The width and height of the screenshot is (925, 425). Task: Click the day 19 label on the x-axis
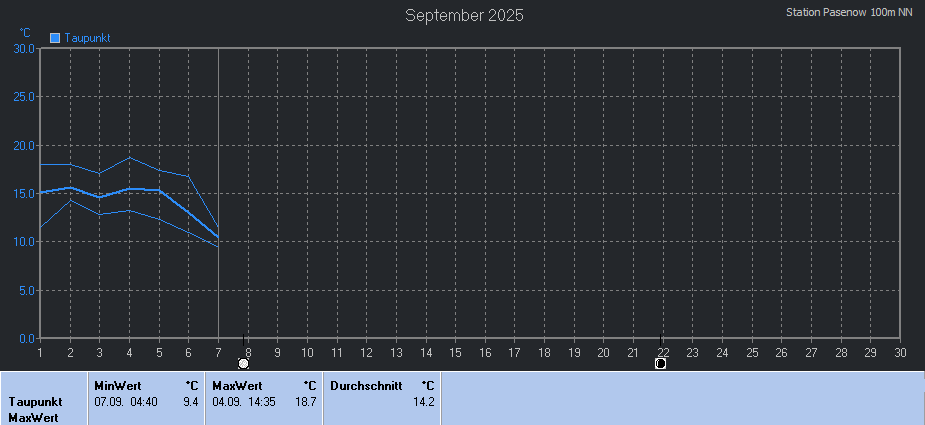574,352
